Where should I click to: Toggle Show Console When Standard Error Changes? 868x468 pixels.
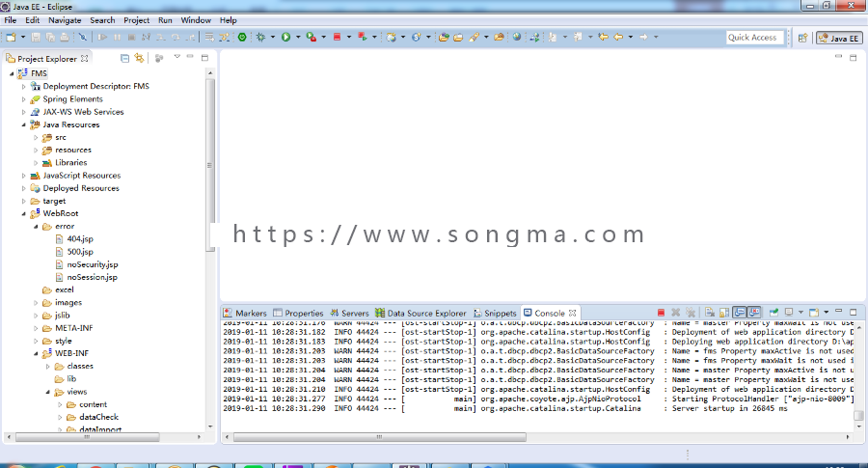pyautogui.click(x=754, y=313)
